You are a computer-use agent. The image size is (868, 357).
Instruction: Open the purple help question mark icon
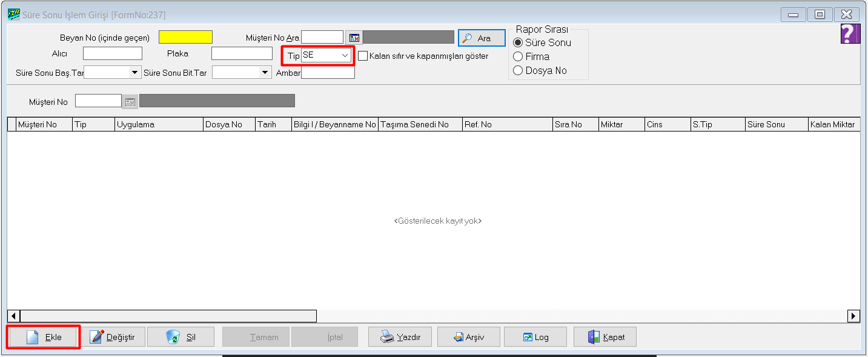click(850, 34)
